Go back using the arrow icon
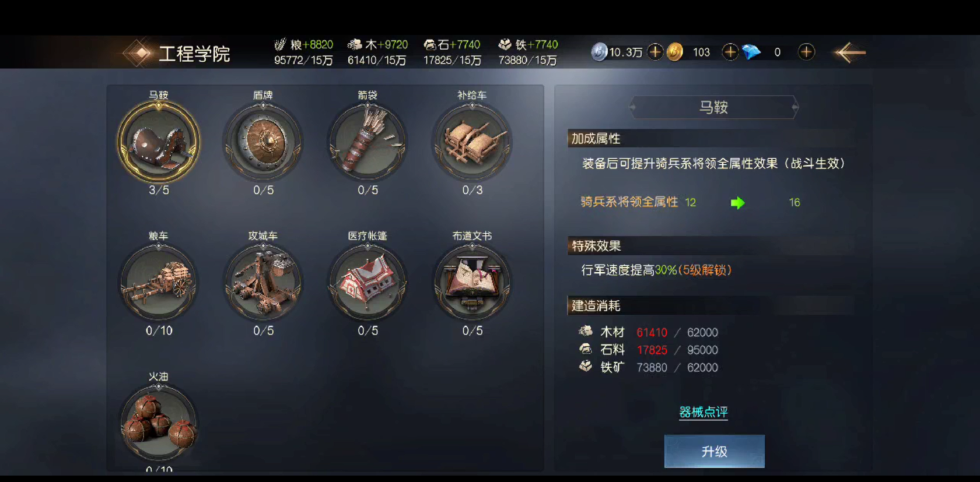The image size is (980, 482). pos(850,52)
